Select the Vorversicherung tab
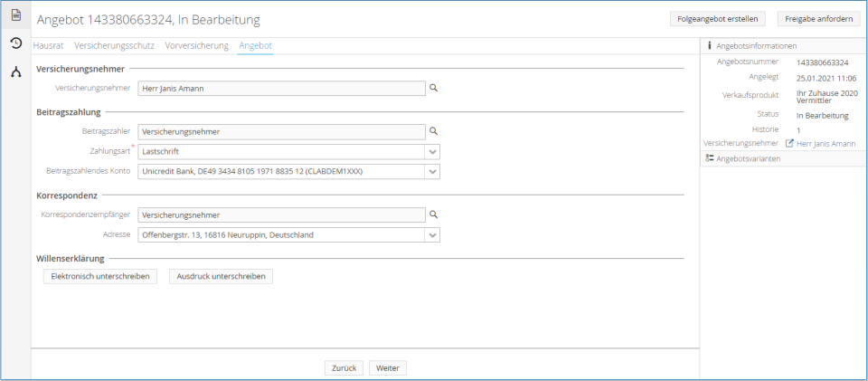The height and width of the screenshot is (381, 868). [196, 45]
